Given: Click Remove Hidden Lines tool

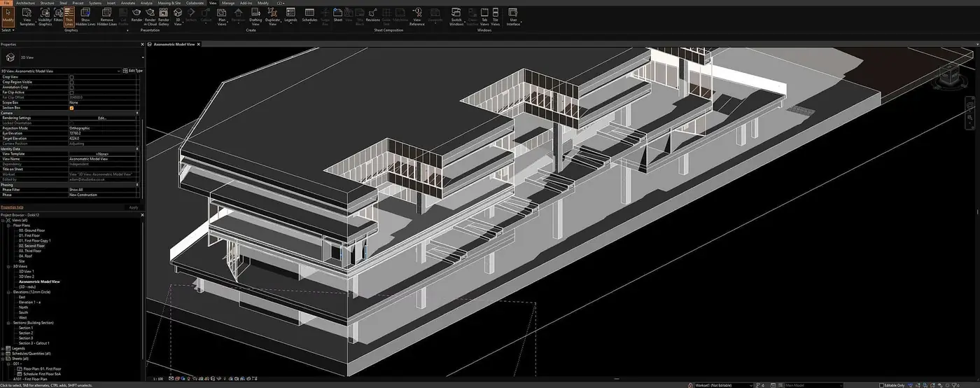Looking at the screenshot, I should [106, 17].
